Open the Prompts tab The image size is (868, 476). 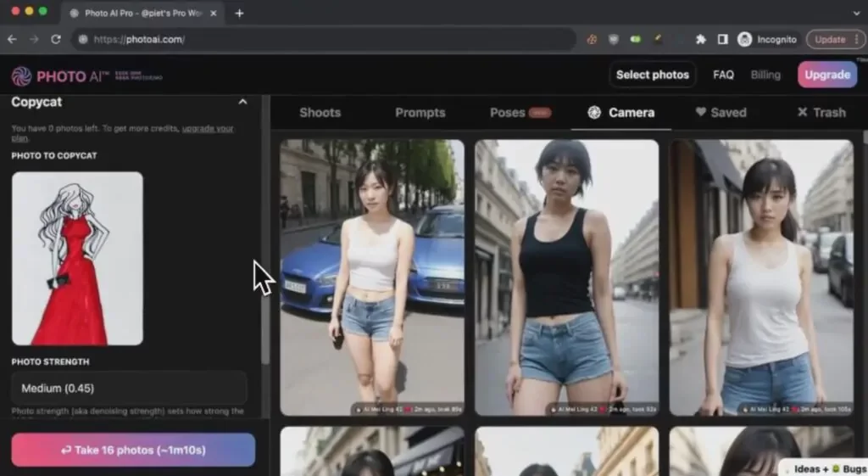pos(420,112)
